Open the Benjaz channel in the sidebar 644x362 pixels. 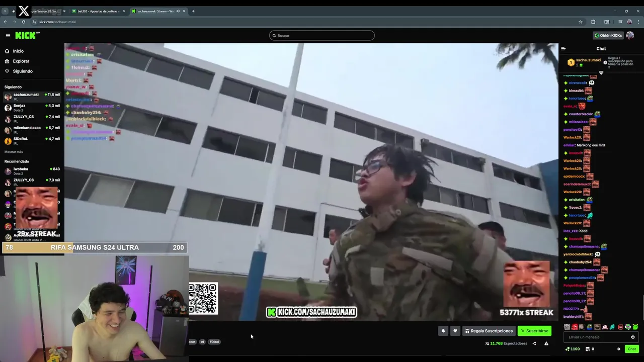coord(32,108)
